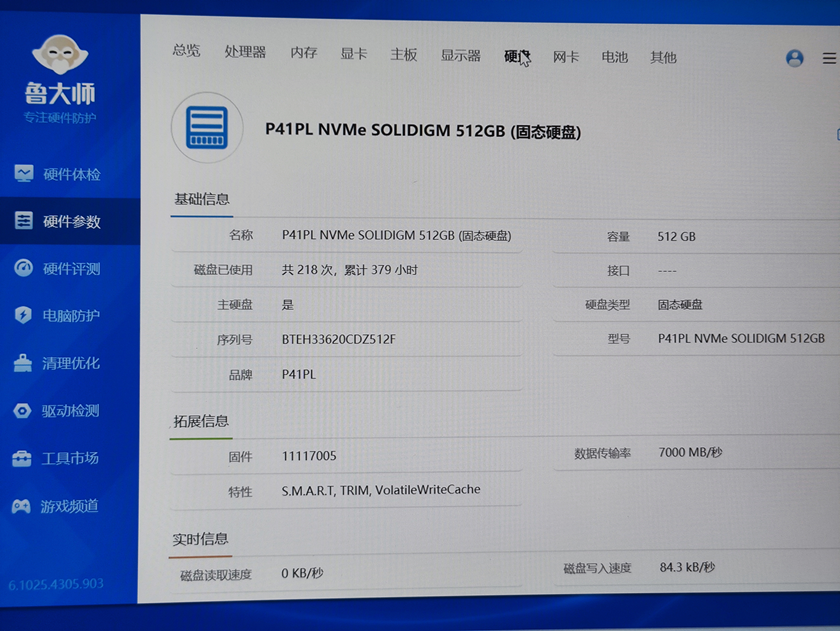Go to 硬件评测 in the sidebar

[71, 269]
